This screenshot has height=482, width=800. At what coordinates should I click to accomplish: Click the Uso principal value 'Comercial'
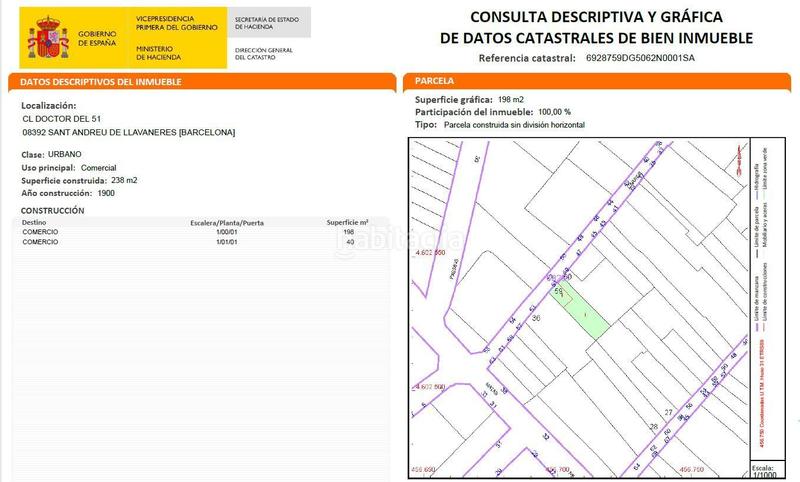pos(98,168)
